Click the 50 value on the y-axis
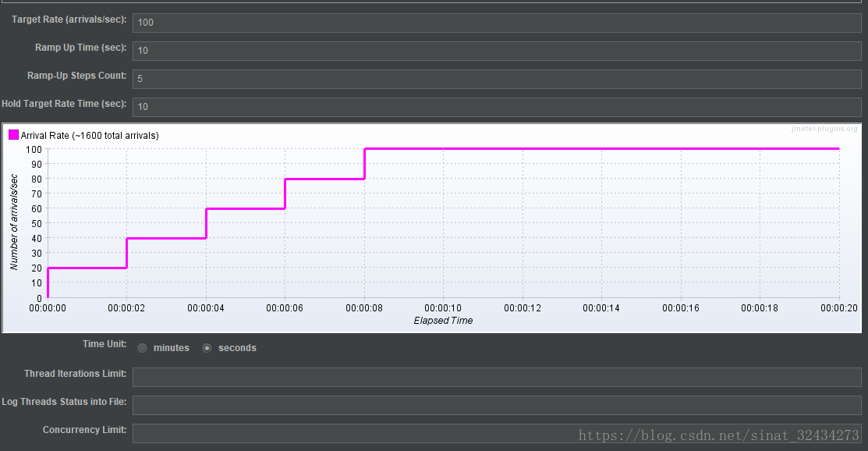868x451 pixels. (37, 223)
